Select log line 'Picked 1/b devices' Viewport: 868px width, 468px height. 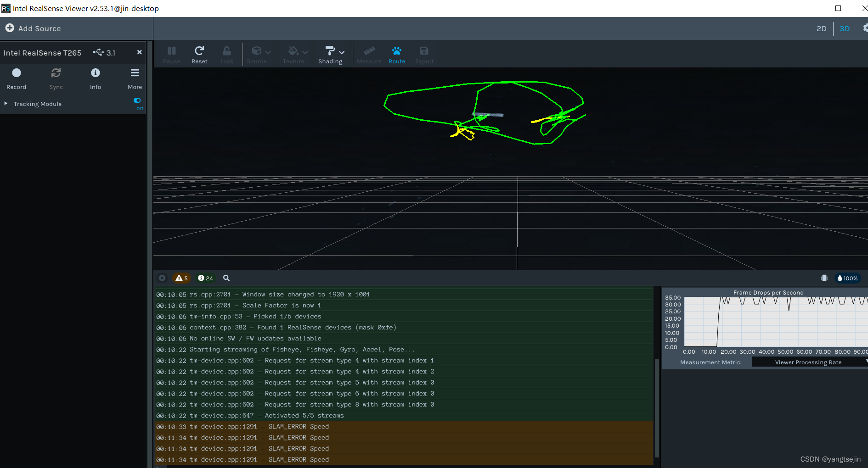tap(404, 317)
